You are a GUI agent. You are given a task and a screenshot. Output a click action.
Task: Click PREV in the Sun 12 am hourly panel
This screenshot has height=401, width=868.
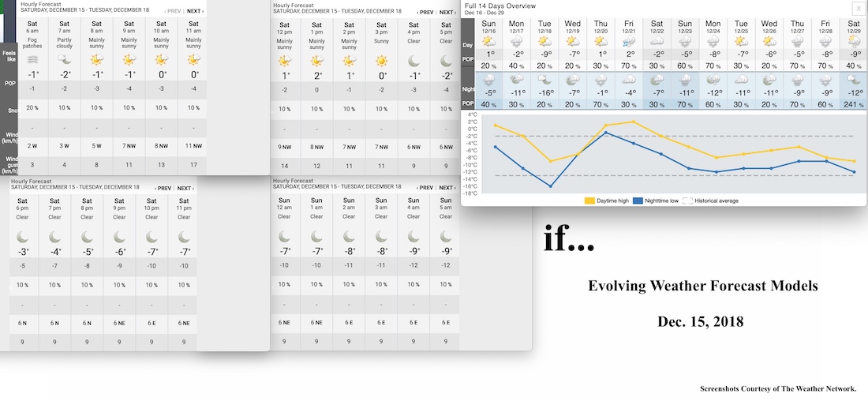coord(425,188)
